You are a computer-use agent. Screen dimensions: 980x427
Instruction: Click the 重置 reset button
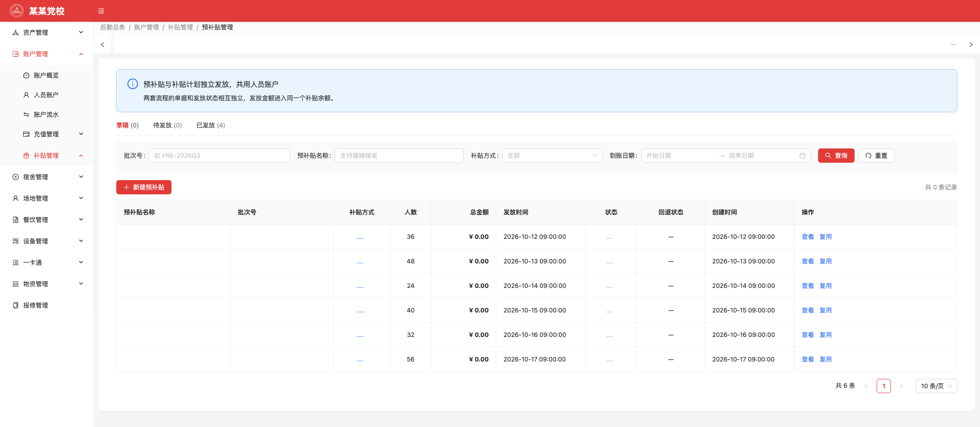876,156
